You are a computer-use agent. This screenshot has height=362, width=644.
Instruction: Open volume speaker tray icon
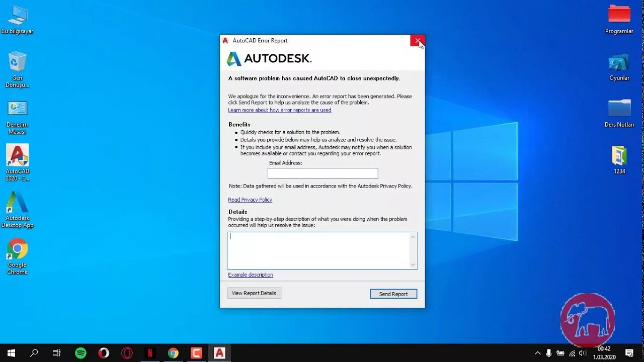(583, 353)
